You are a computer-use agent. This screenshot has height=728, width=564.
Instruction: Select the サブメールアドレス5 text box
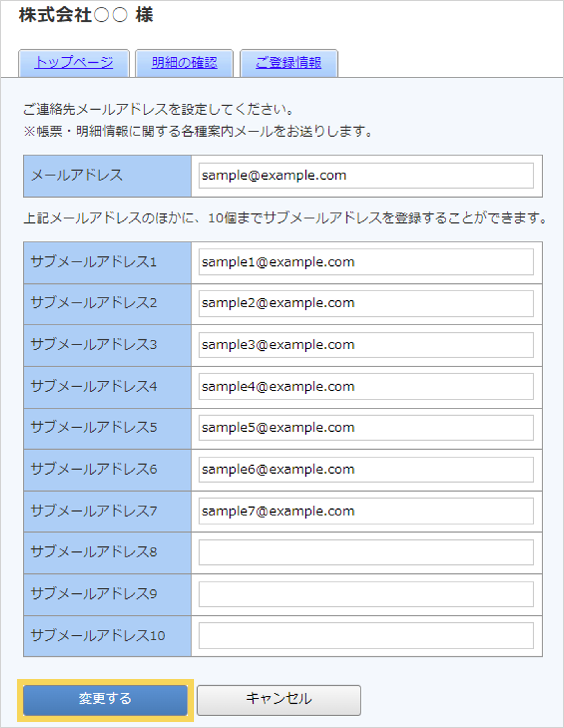[x=367, y=428]
